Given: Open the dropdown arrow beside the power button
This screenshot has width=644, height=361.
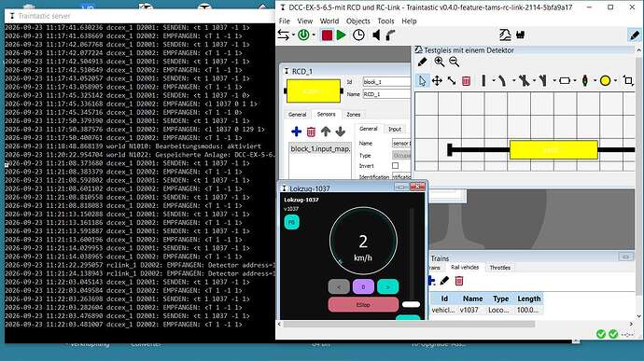Looking at the screenshot, I should [x=314, y=35].
